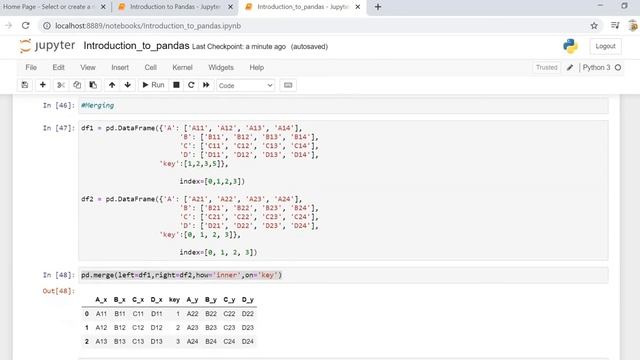Screen dimensions: 640x360
Task: Open the Edit menu
Action: coord(58,67)
